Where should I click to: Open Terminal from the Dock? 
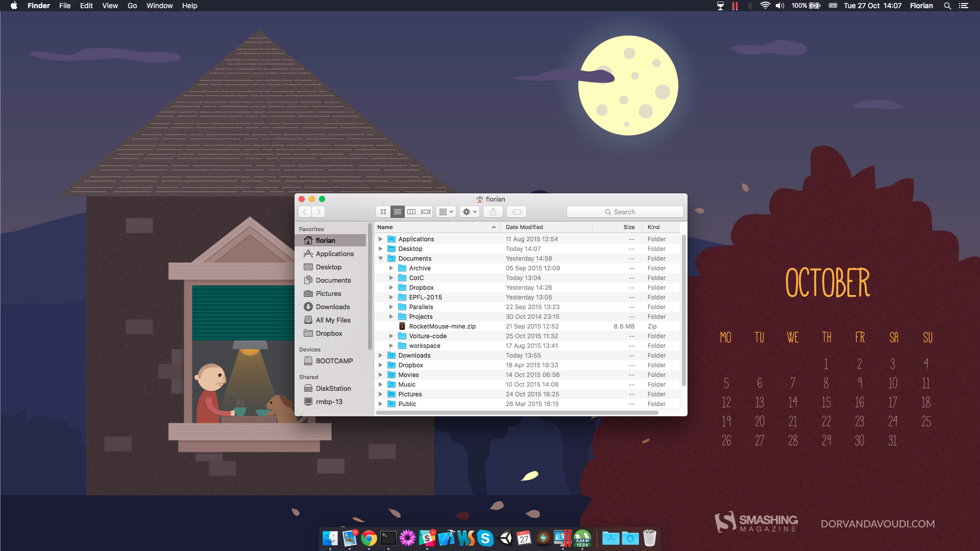[388, 538]
